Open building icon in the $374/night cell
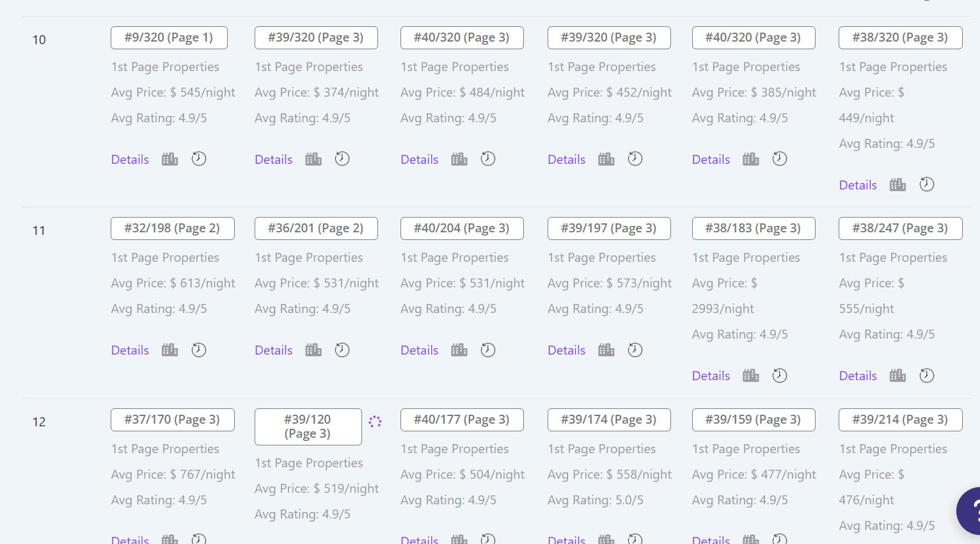Image resolution: width=980 pixels, height=544 pixels. tap(313, 159)
